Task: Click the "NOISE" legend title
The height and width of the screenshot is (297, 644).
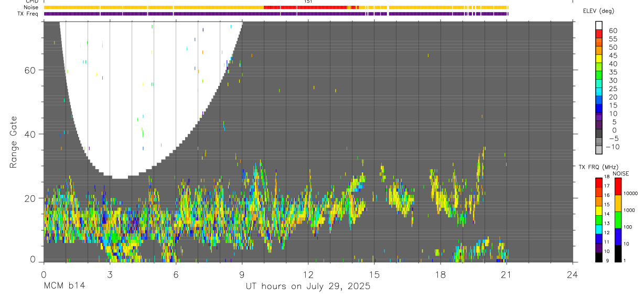Action: (620, 173)
